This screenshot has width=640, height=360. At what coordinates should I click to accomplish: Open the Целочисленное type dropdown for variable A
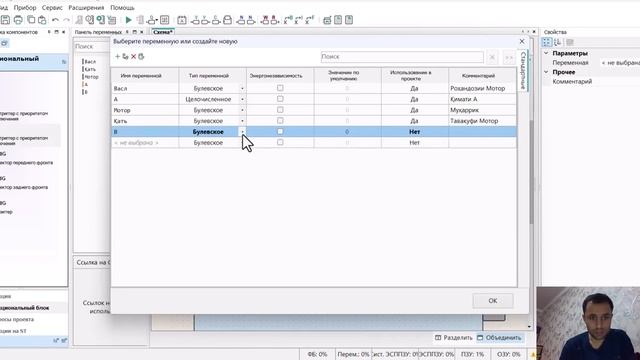(x=242, y=99)
